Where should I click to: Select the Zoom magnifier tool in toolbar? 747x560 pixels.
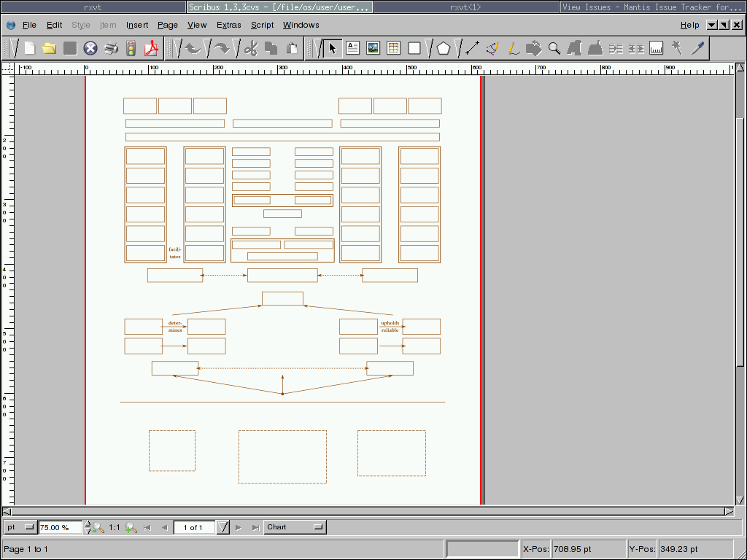tap(554, 49)
